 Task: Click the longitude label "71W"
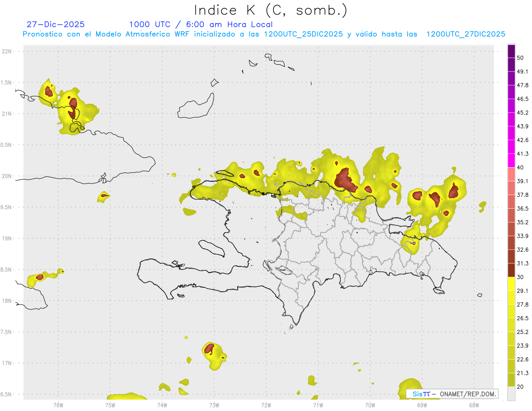pos(318,405)
